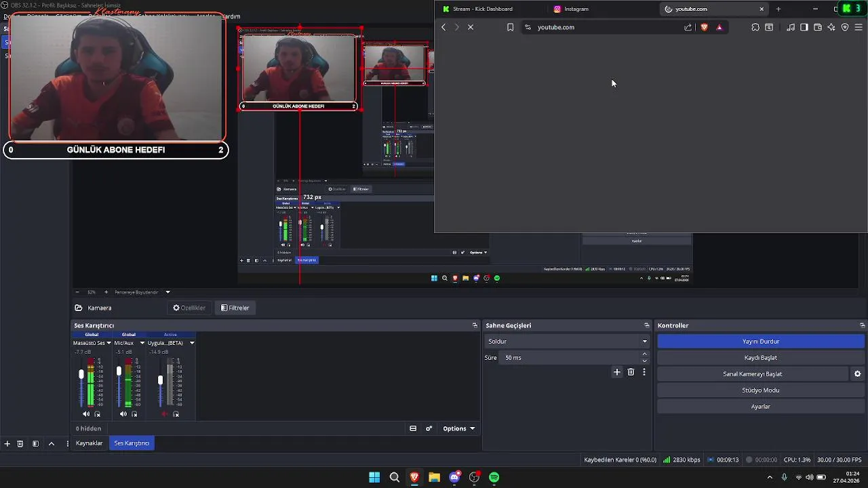Close the youtube.com tab
Image resolution: width=868 pixels, height=488 pixels.
coord(762,9)
